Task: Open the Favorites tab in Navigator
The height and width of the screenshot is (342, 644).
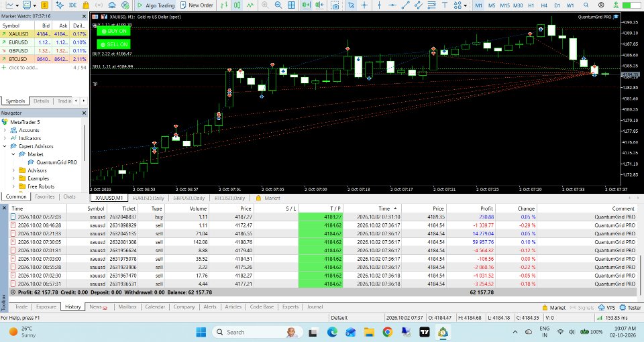Action: 45,196
